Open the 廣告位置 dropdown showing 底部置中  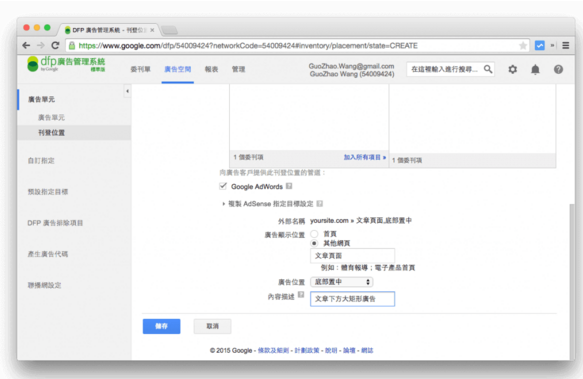tap(341, 282)
